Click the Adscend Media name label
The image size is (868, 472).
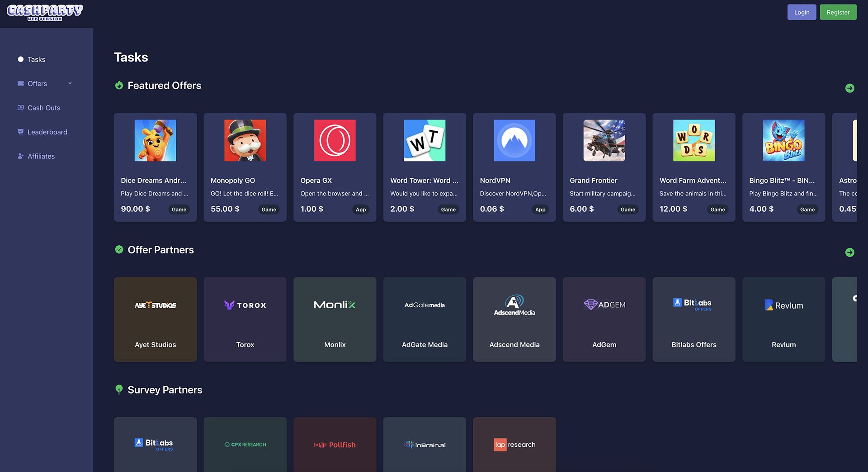pyautogui.click(x=514, y=345)
